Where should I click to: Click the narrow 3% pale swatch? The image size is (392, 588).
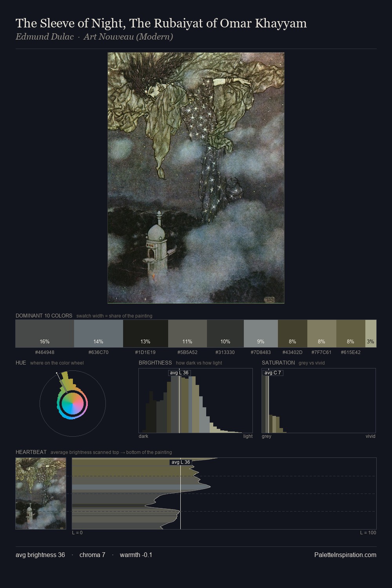[371, 334]
